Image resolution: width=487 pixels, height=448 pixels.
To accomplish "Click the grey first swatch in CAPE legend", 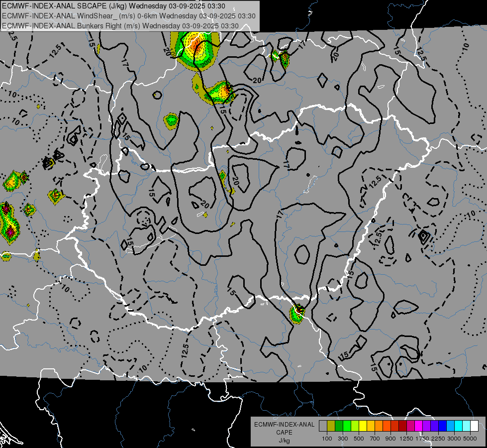I will pos(323,426).
